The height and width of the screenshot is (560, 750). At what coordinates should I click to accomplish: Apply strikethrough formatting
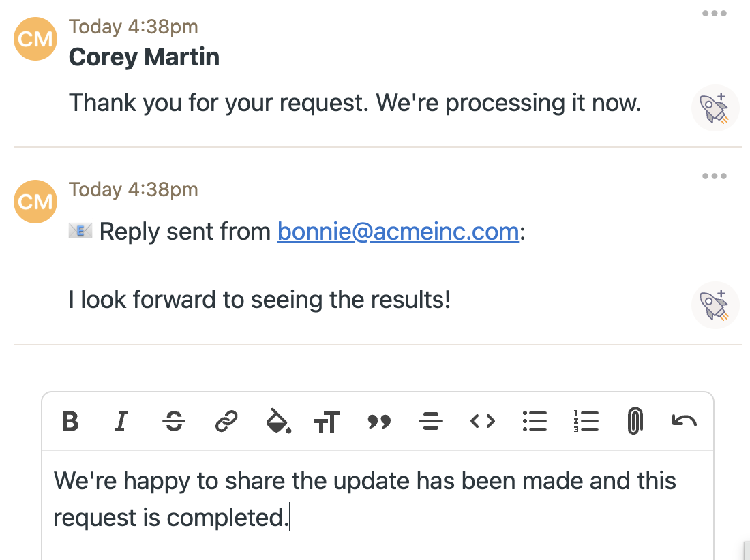[174, 422]
